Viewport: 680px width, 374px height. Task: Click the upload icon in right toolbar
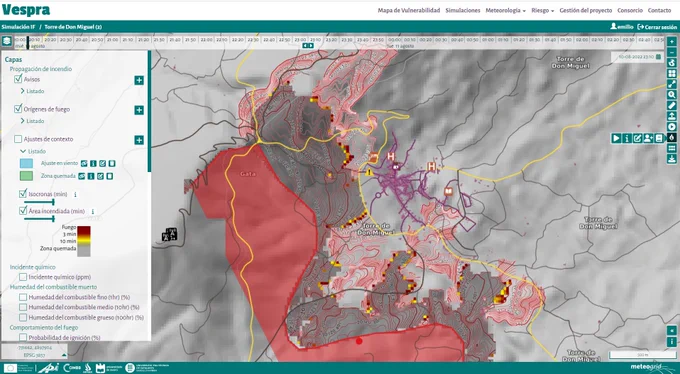[x=671, y=116]
